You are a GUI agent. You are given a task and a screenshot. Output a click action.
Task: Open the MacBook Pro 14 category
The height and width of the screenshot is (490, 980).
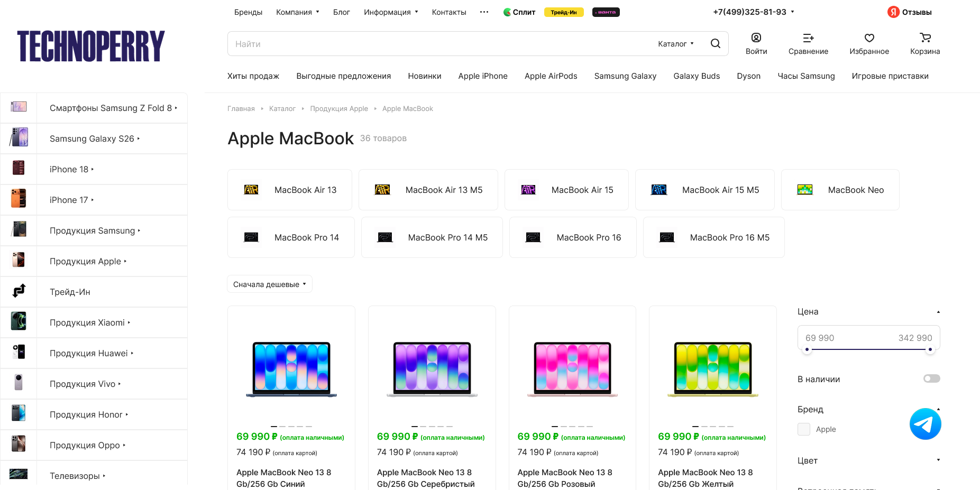click(291, 237)
